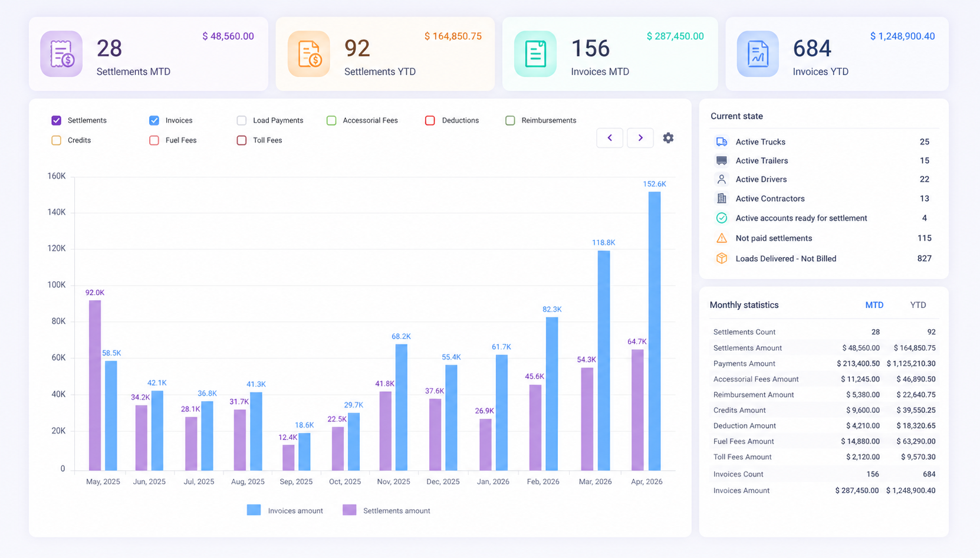Uncheck the Invoices checkbox
980x558 pixels.
[x=154, y=120]
